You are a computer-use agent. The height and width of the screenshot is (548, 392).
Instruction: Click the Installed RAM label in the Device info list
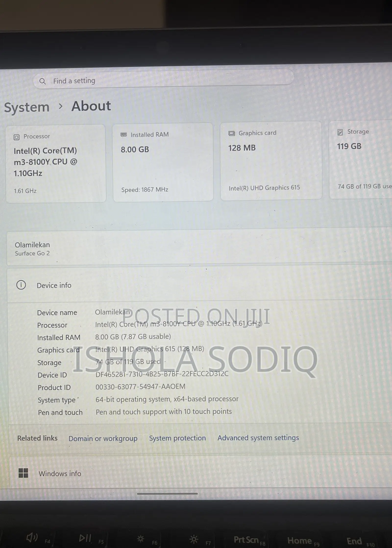(x=59, y=338)
